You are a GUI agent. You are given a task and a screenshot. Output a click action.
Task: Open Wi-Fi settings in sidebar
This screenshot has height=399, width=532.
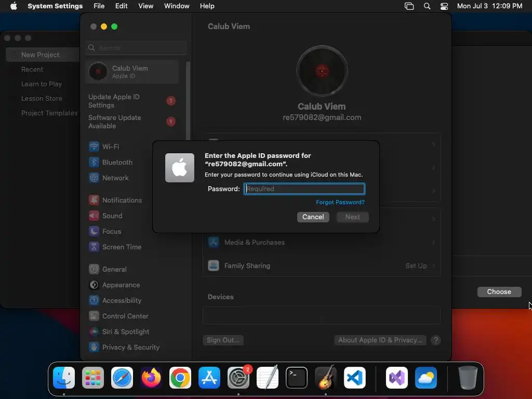pyautogui.click(x=104, y=147)
